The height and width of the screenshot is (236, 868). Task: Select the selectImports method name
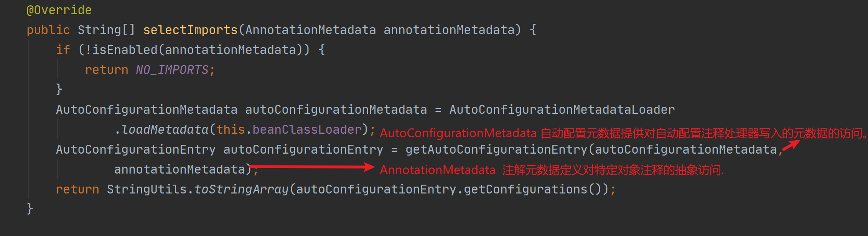(x=190, y=30)
